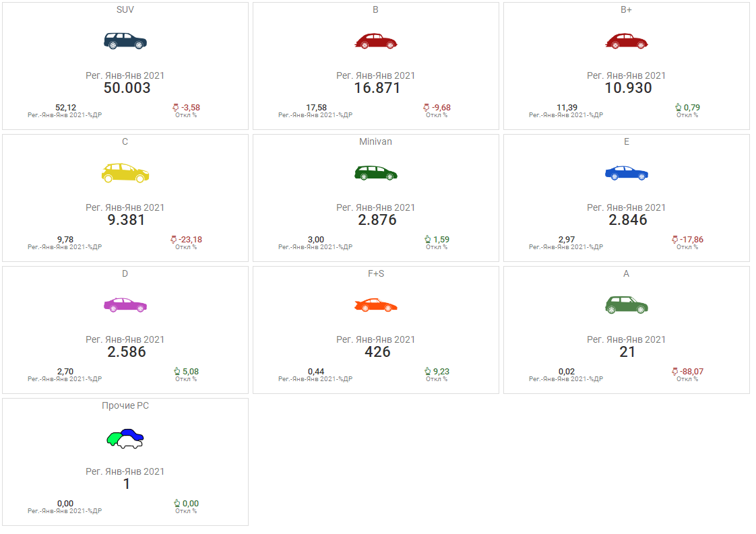Select the orange F+S sports car icon
The image size is (756, 534).
pos(376,305)
